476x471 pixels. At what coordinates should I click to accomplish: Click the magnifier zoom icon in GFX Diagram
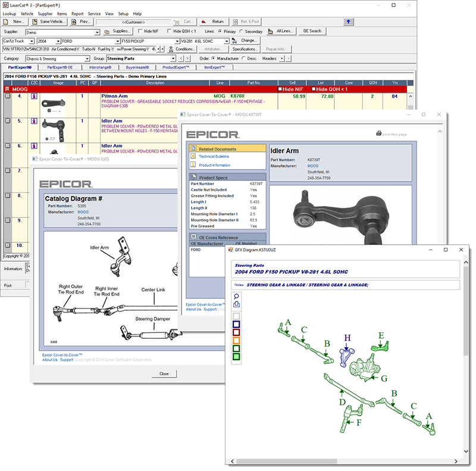click(x=236, y=297)
